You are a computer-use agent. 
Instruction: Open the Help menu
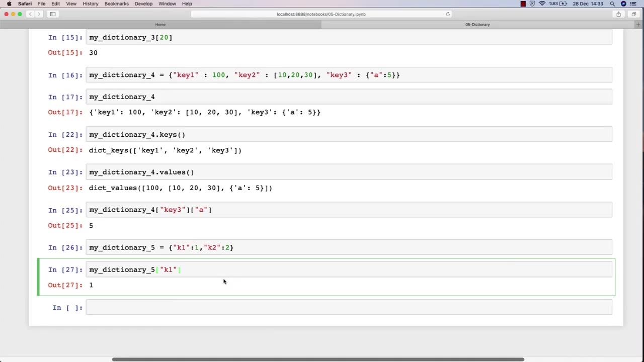[x=187, y=4]
